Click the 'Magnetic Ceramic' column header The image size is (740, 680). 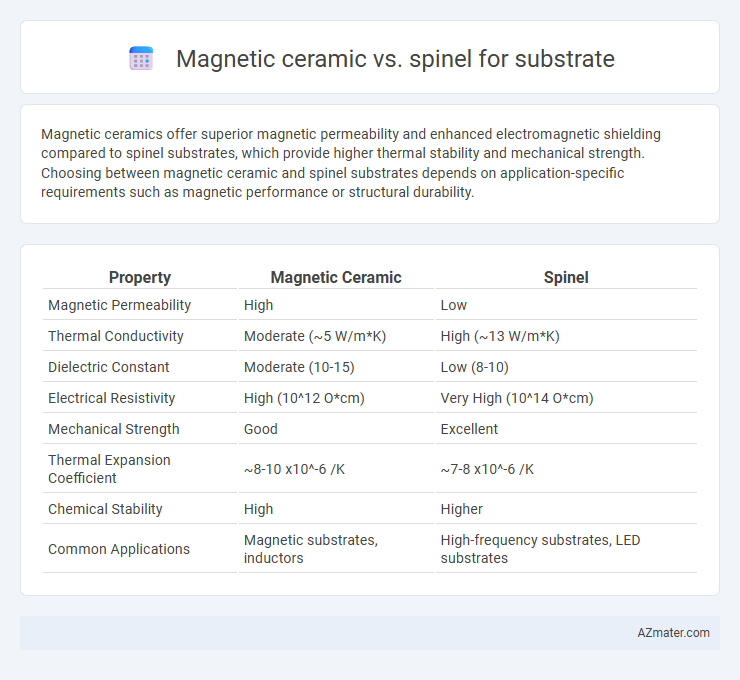(336, 277)
